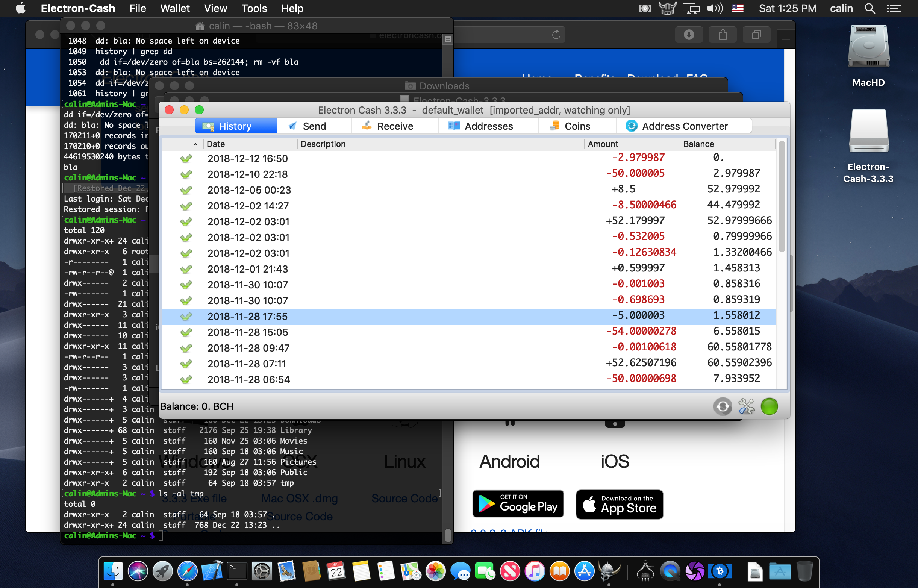918x588 pixels.
Task: Open the update check icon in the status bar
Action: pos(723,406)
